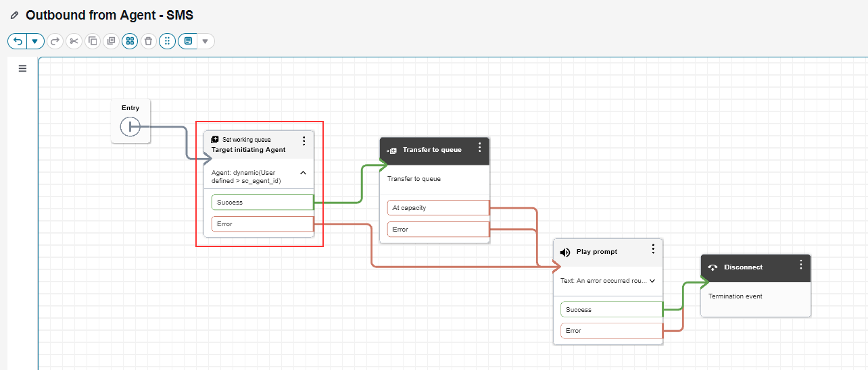Click the Redo arrow button

[55, 41]
